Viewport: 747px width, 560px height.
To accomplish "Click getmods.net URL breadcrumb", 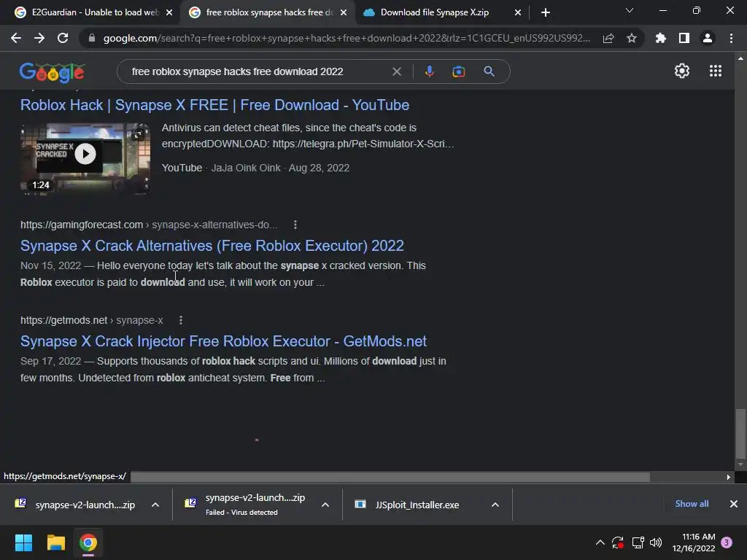I will (x=91, y=321).
